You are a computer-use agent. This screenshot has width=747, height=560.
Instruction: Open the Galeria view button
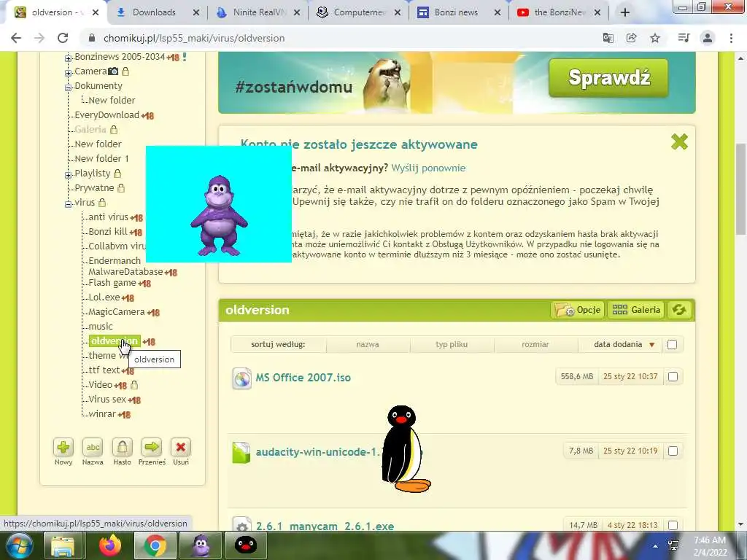[x=636, y=310]
